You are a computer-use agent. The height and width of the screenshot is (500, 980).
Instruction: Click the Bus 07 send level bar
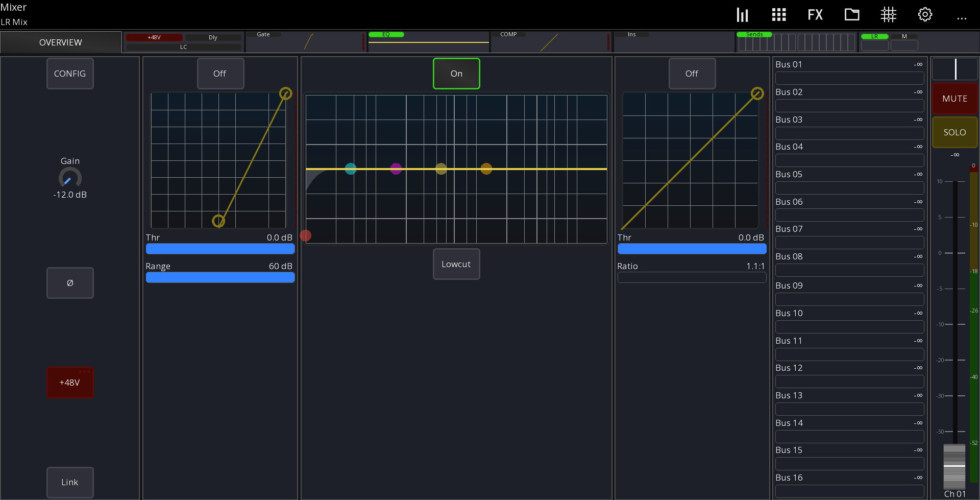[850, 243]
